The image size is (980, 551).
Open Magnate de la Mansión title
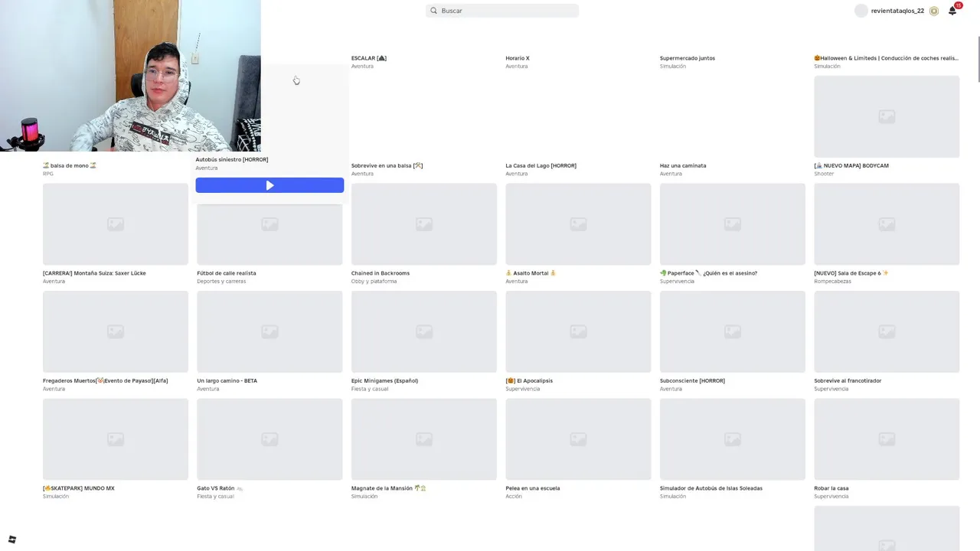[x=389, y=488]
